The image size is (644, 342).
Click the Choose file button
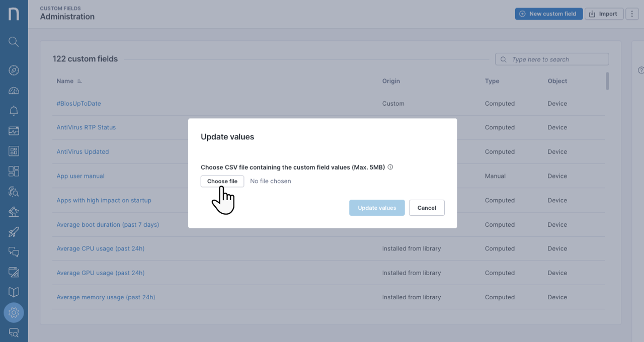[x=222, y=181]
